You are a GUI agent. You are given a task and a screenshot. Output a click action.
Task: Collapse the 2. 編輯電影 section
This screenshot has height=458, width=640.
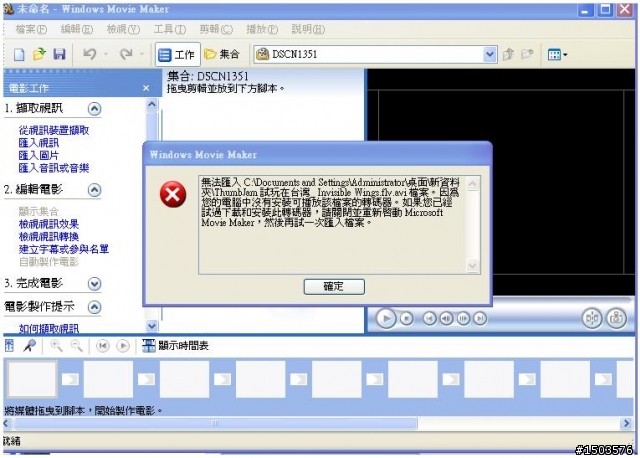[94, 190]
